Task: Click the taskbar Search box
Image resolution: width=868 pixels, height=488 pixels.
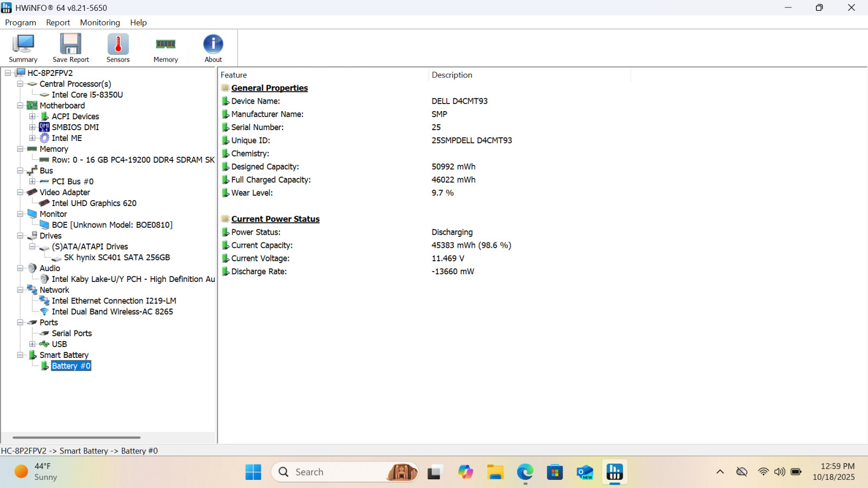Action: [344, 472]
